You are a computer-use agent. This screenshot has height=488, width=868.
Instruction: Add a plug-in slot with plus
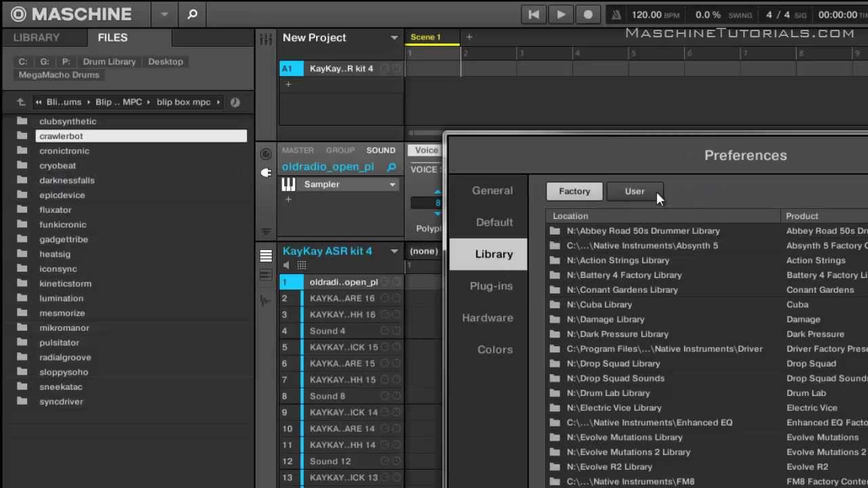tap(288, 199)
